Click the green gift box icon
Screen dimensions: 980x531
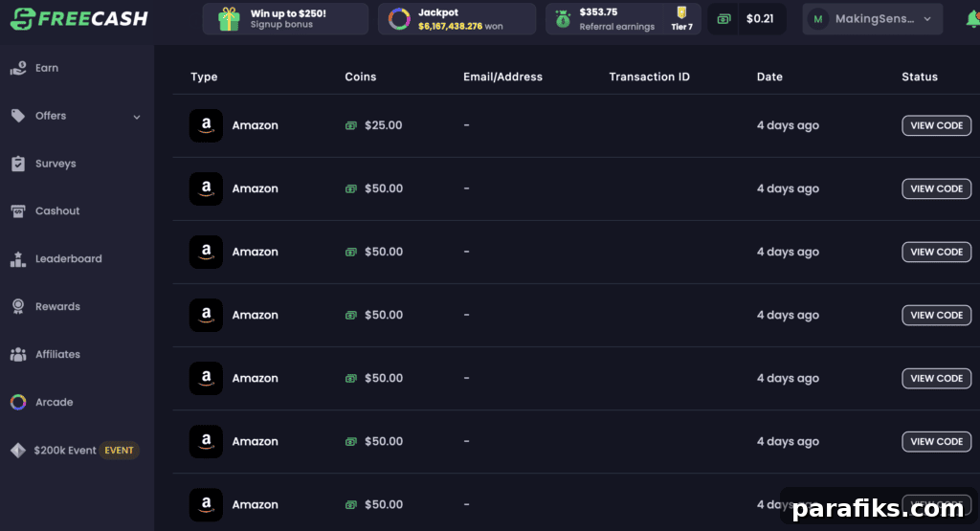pyautogui.click(x=229, y=19)
